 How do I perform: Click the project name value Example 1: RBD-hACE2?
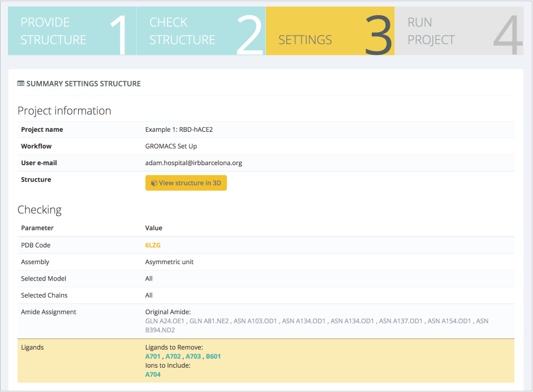179,130
